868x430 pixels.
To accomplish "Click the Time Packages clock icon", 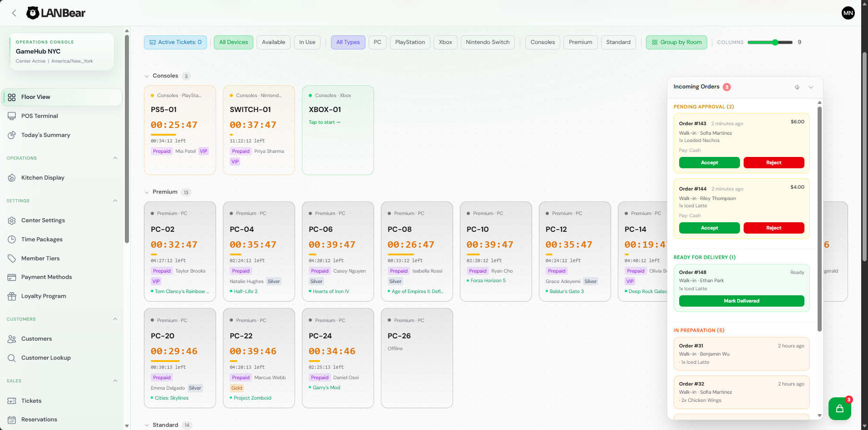I will pyautogui.click(x=12, y=239).
